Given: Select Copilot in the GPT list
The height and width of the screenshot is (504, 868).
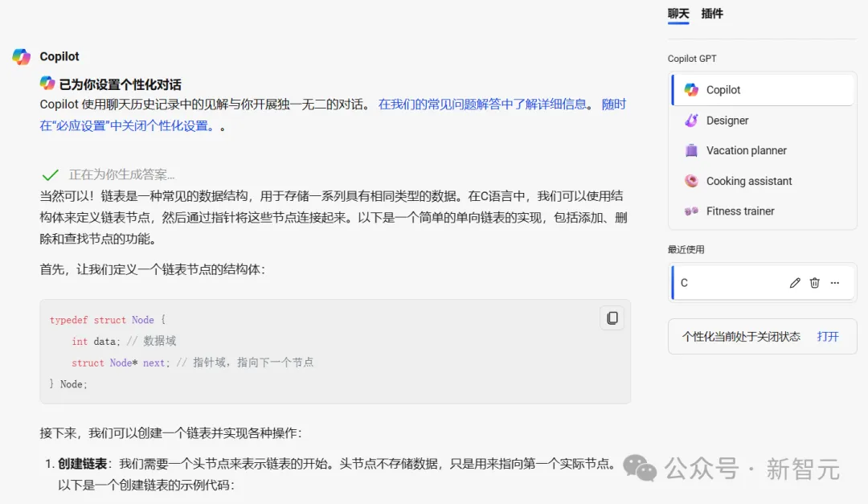Looking at the screenshot, I should click(x=763, y=90).
